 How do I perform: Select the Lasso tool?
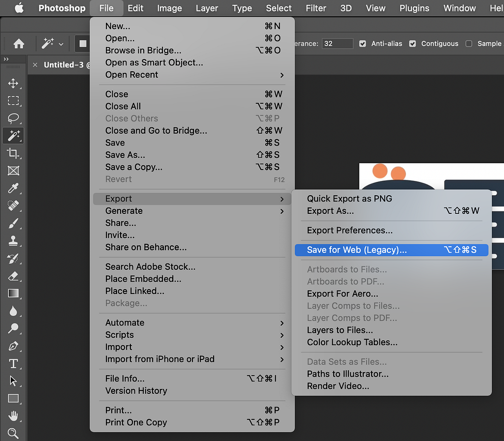click(x=13, y=118)
